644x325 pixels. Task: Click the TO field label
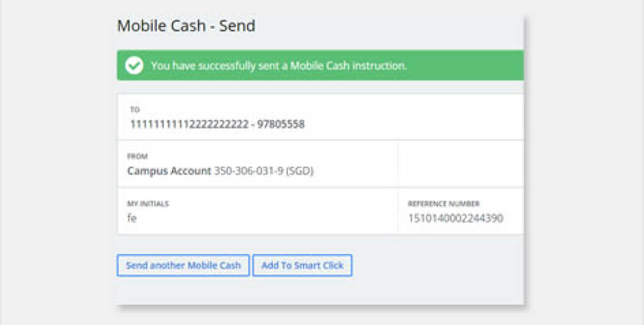point(135,110)
